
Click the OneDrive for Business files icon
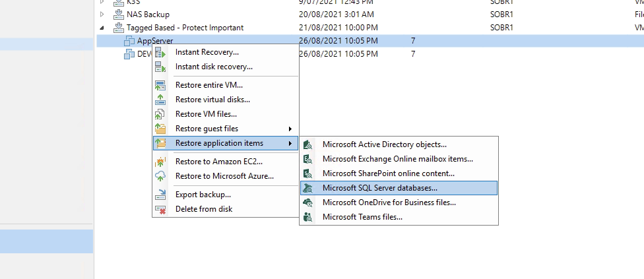click(x=308, y=202)
